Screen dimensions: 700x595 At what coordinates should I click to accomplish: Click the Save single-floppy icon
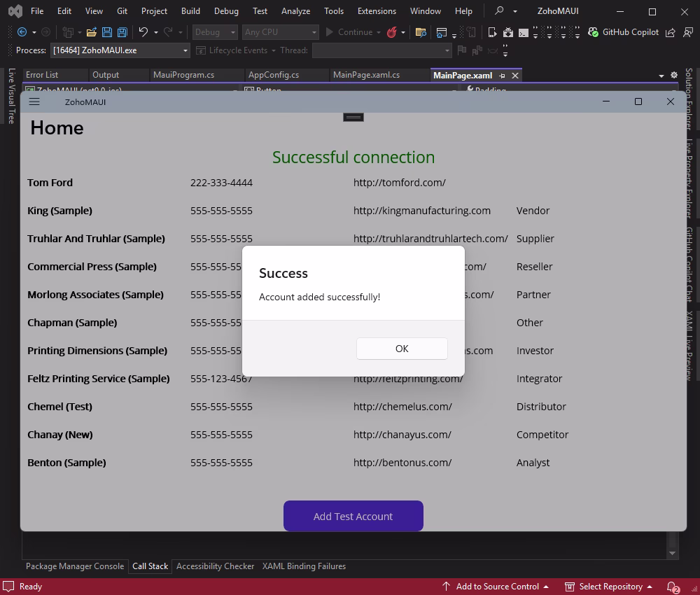(x=107, y=32)
